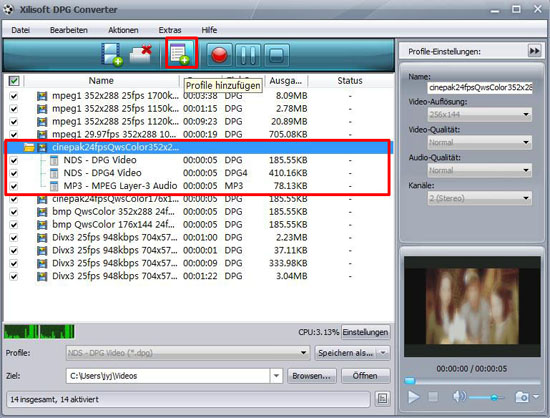Image resolution: width=550 pixels, height=418 pixels.
Task: Select the cinepak24fpsQwsColor176x1 row
Action: click(x=198, y=199)
